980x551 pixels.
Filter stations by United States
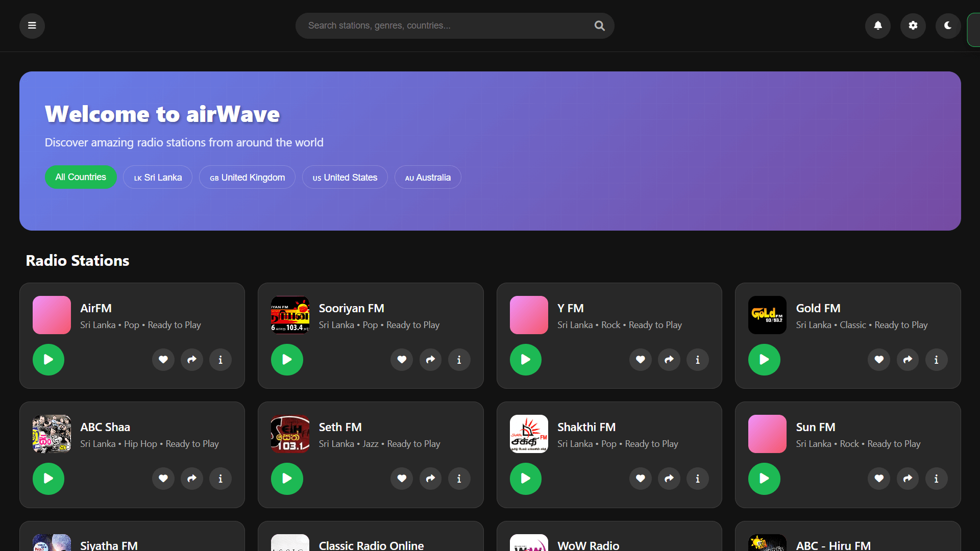[x=345, y=177]
